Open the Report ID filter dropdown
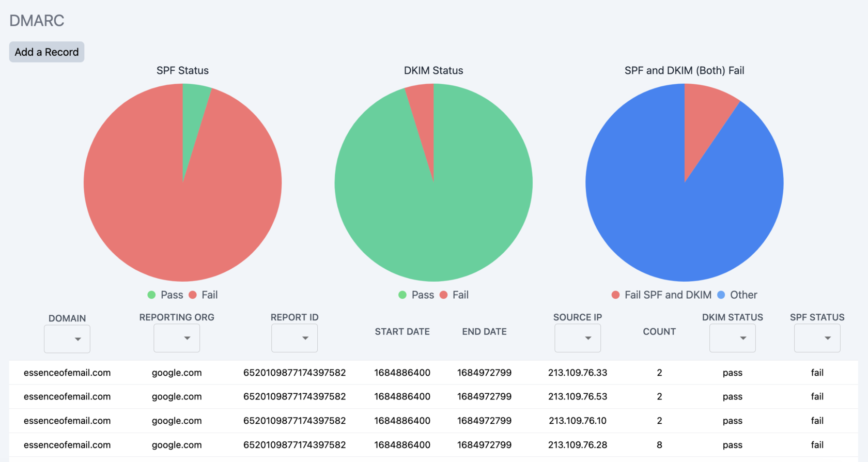This screenshot has width=868, height=462. tap(295, 338)
